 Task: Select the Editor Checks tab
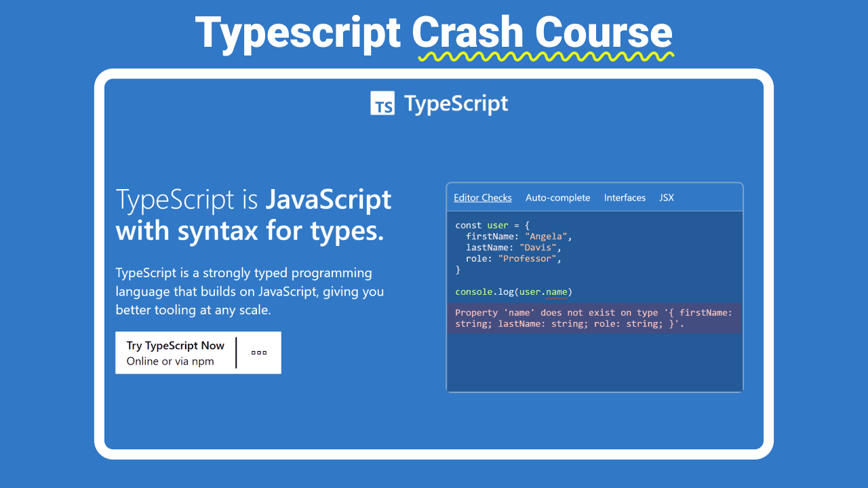click(482, 198)
